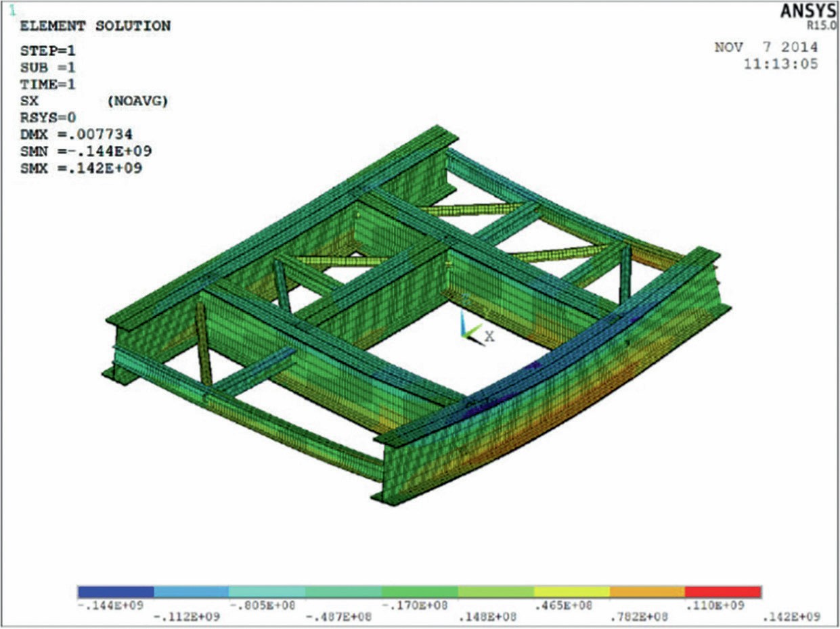This screenshot has width=840, height=629.
Task: Select the R15.0 version label
Action: tap(822, 26)
